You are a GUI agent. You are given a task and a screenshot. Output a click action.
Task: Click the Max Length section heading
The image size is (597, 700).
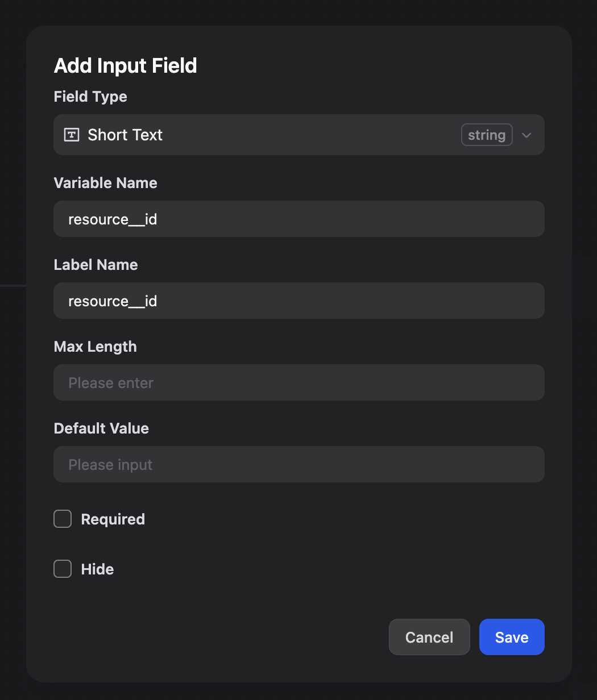tap(95, 347)
